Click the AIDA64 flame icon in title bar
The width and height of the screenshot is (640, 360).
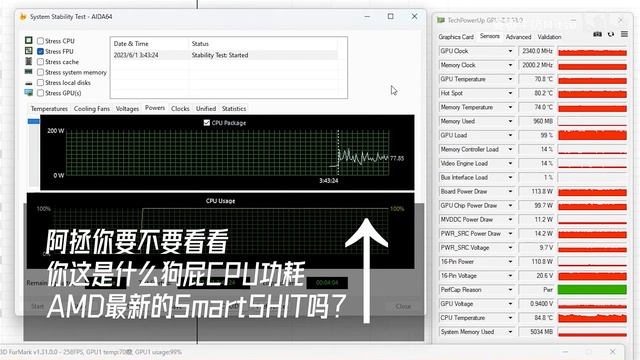click(23, 16)
